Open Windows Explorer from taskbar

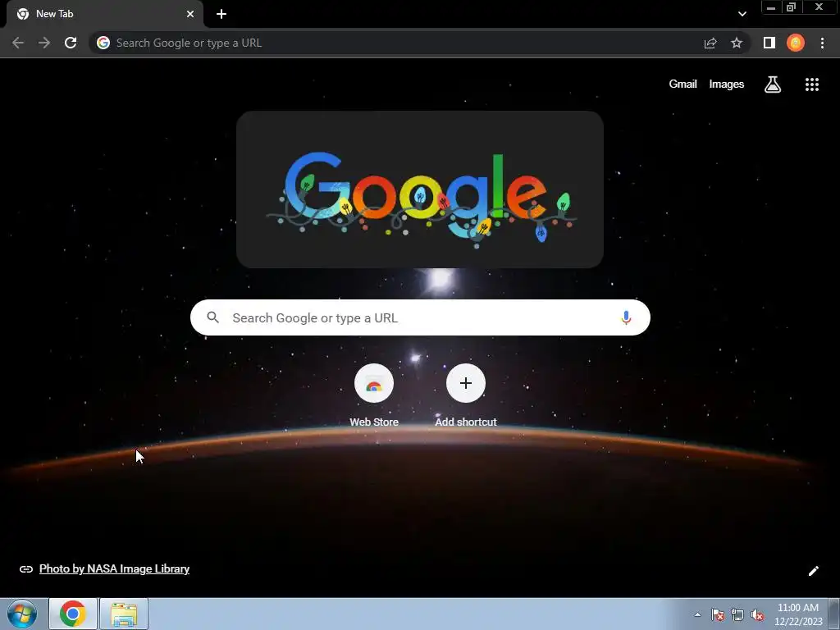[x=124, y=614]
